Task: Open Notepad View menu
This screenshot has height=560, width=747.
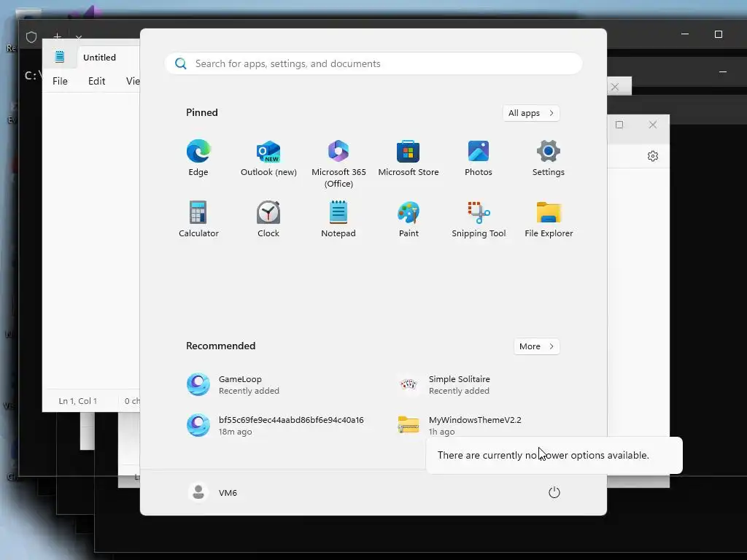Action: pos(133,81)
